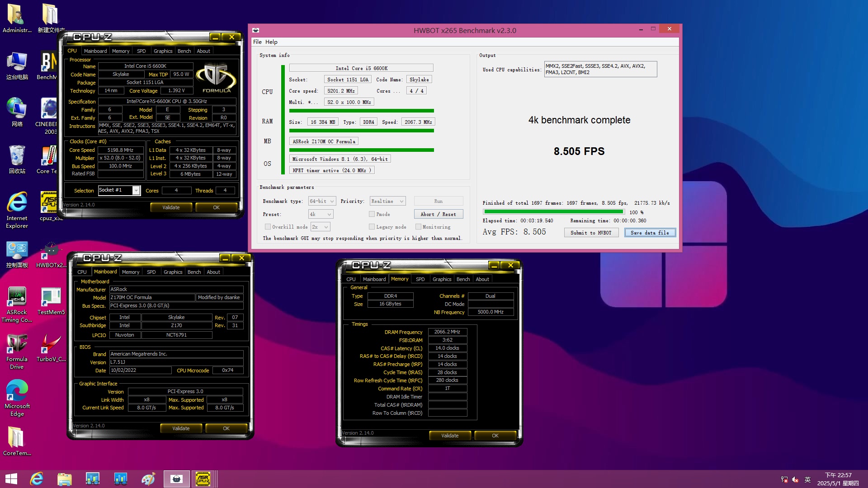868x488 pixels.
Task: Launch the TurboV Core desktop shortcut
Action: click(x=51, y=347)
